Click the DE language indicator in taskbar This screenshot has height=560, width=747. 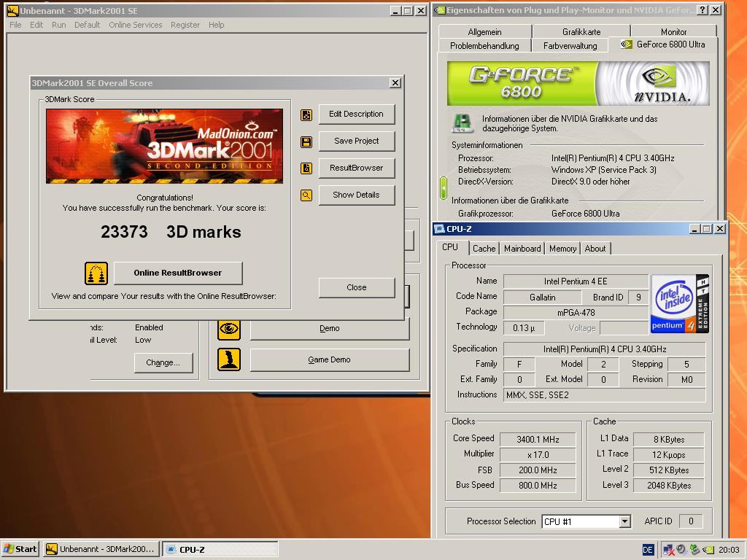[648, 550]
